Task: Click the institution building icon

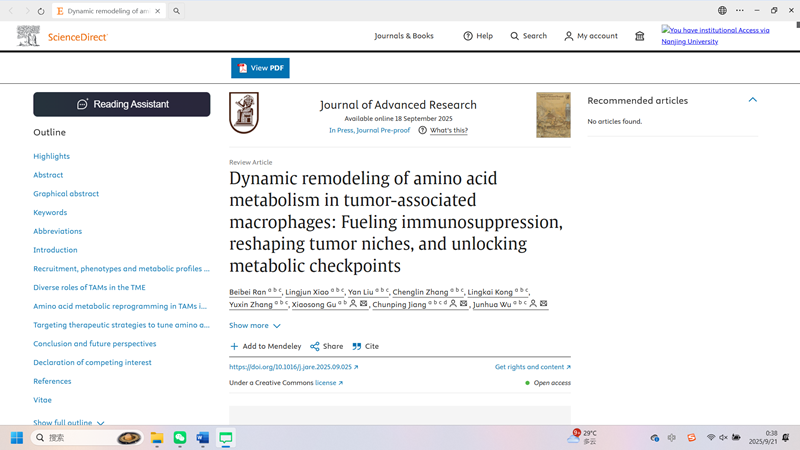Action: [x=640, y=36]
